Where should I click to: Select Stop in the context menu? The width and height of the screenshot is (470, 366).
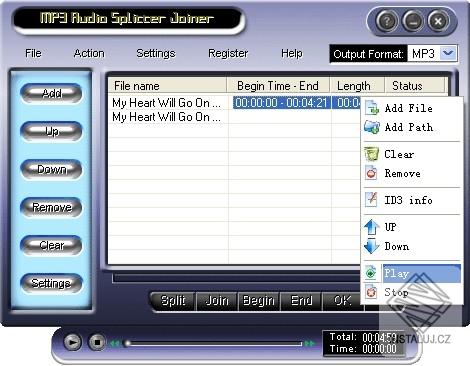click(x=412, y=292)
